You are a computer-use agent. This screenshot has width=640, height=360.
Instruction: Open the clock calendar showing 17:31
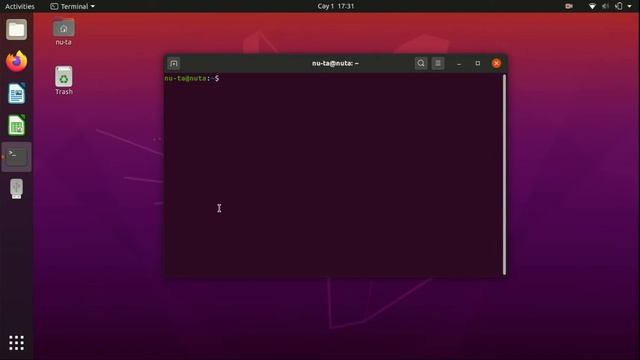pos(336,6)
